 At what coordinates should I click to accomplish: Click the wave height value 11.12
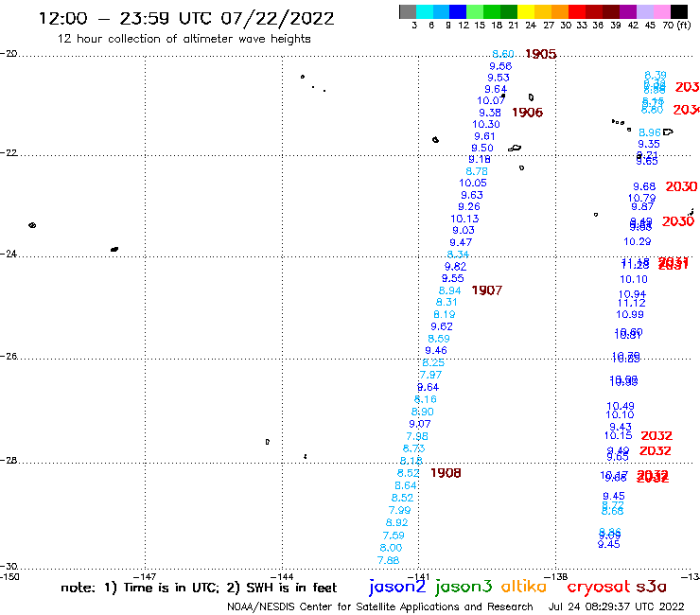click(x=631, y=304)
